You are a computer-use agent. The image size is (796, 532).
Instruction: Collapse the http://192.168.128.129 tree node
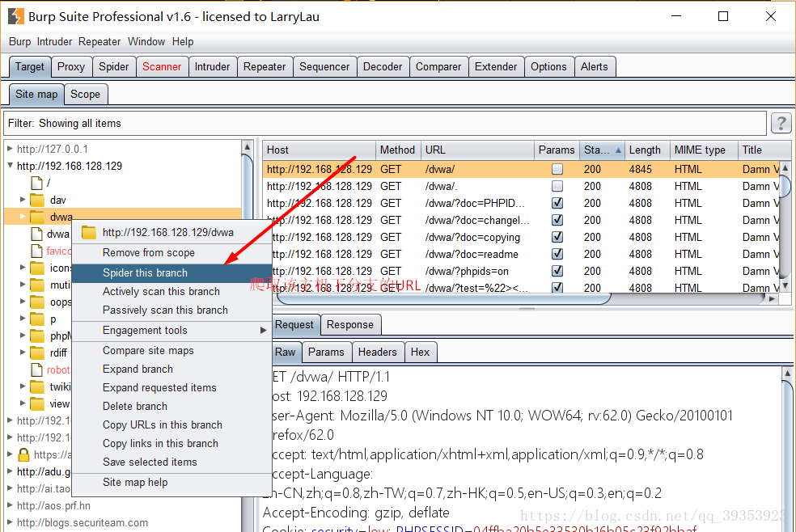[11, 165]
